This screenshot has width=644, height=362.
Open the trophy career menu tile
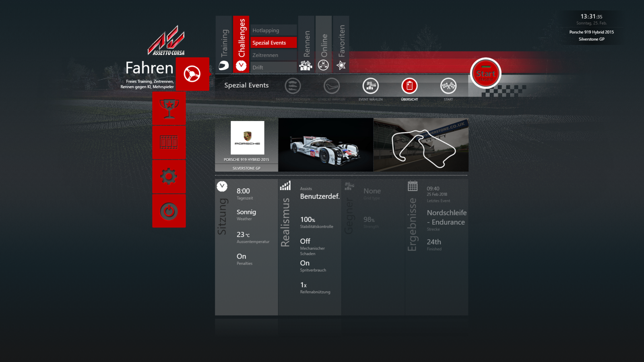[x=169, y=109]
